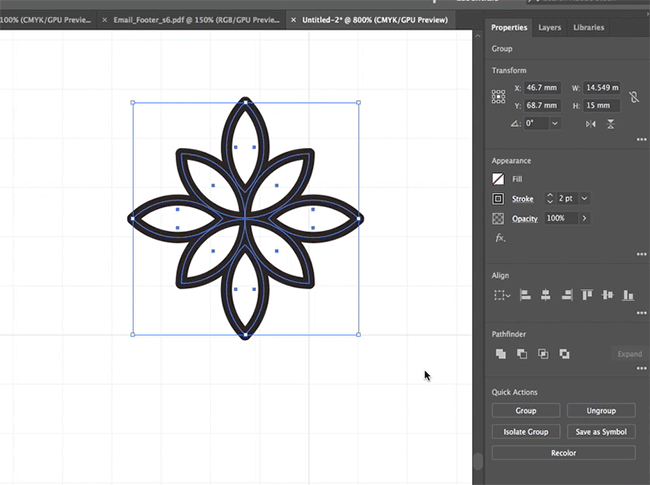Screen dimensions: 650x485
Task: Toggle constrain width and height proportions
Action: click(x=632, y=96)
